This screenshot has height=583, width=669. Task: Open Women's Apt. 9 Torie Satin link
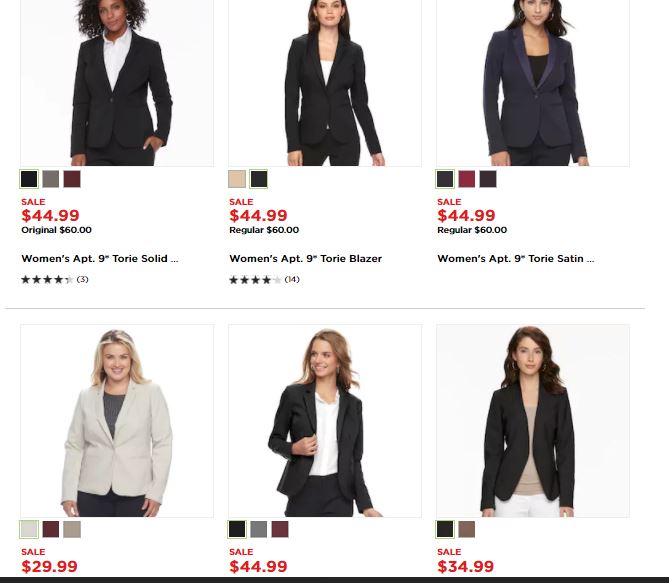click(x=515, y=259)
